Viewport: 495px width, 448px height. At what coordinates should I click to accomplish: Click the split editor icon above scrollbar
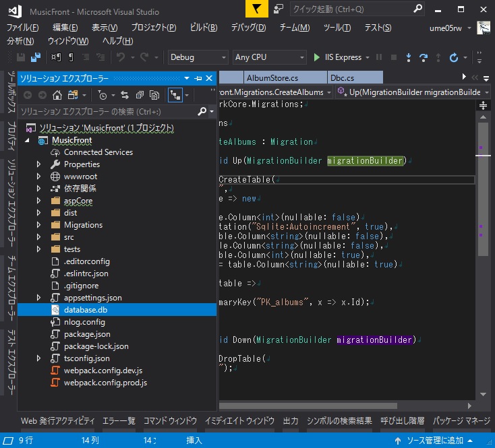pos(483,105)
